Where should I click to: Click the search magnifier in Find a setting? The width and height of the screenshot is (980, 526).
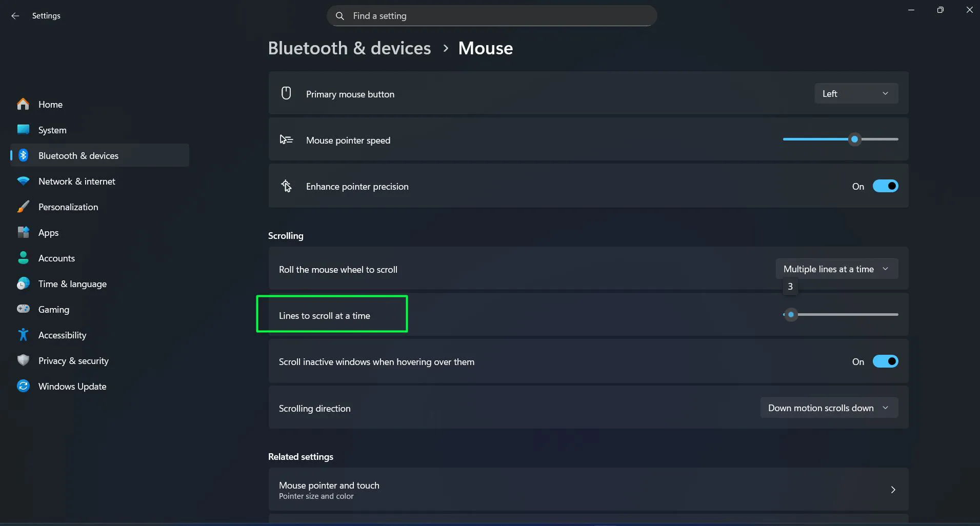(x=340, y=16)
